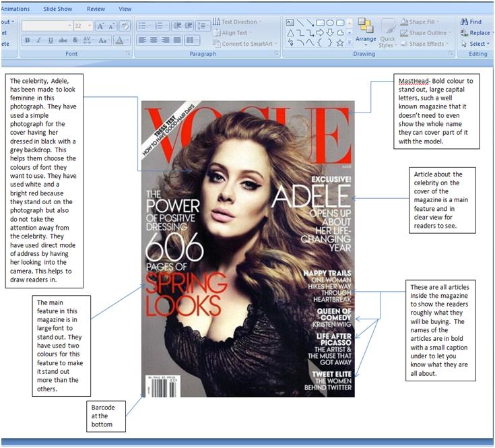Screen dimensions: 495x448
Task: Open Character Spacing options
Action: [87, 40]
